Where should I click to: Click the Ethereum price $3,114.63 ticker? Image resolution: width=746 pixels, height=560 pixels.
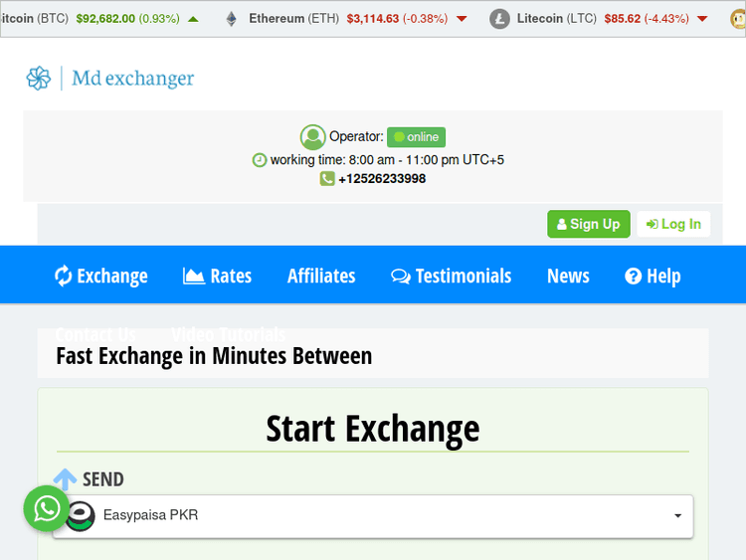click(373, 19)
